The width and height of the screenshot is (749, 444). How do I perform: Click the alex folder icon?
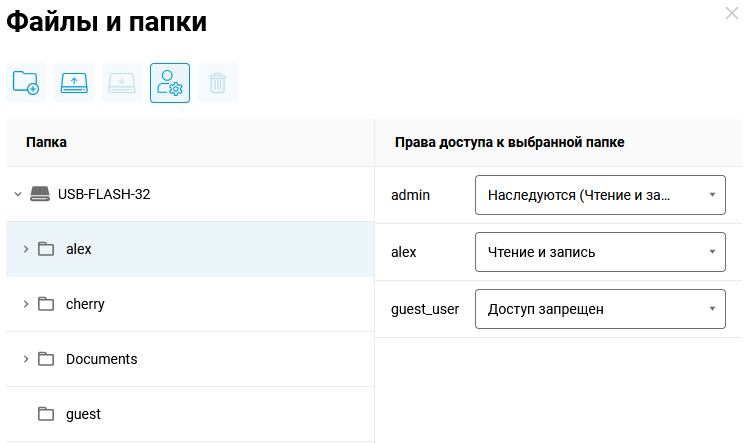click(46, 249)
